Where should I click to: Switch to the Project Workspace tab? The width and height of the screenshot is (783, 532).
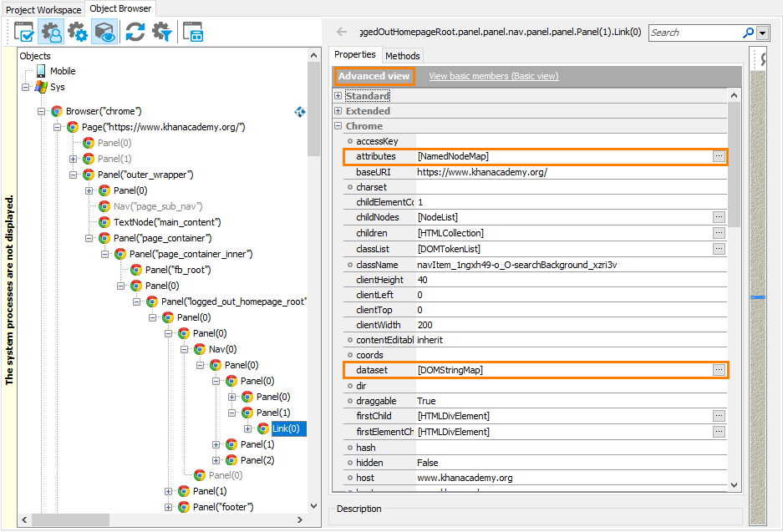(x=43, y=8)
